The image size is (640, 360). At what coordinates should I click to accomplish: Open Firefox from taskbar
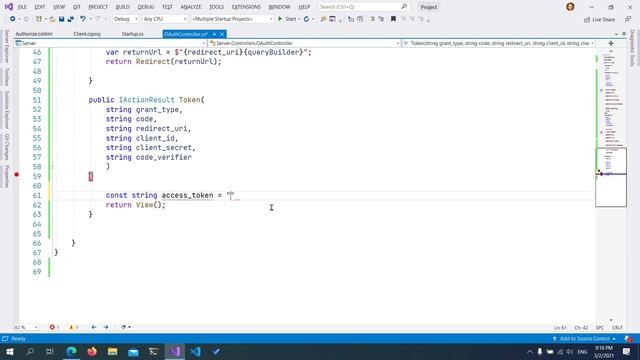92,351
